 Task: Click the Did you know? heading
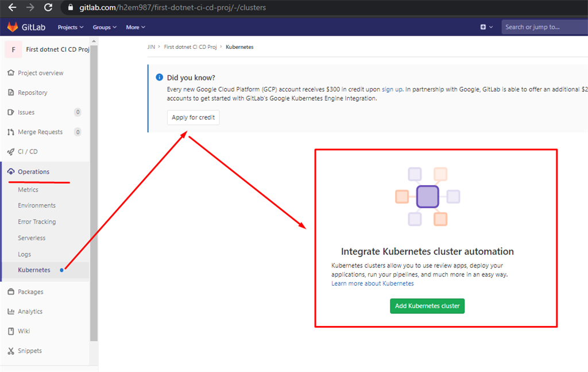click(x=191, y=78)
